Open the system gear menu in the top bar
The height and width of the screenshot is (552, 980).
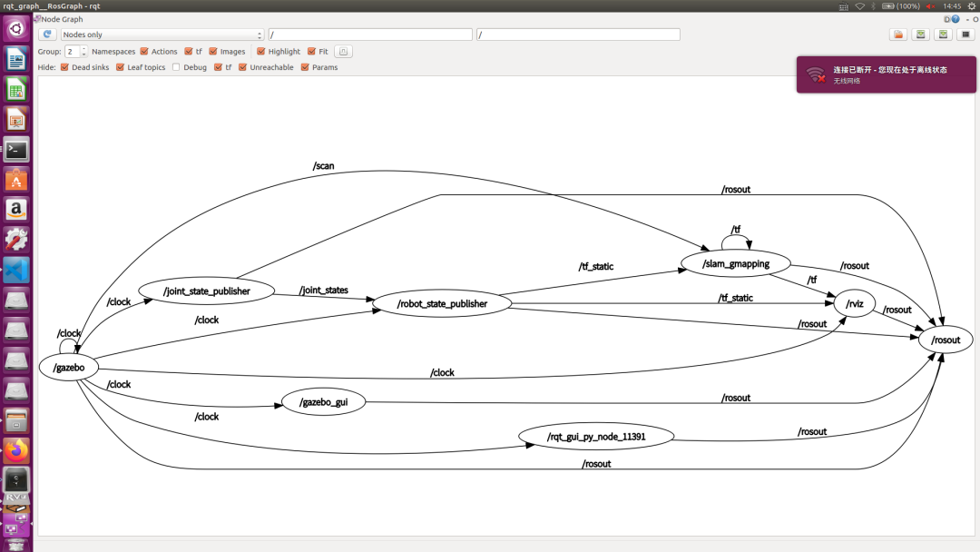tap(972, 6)
